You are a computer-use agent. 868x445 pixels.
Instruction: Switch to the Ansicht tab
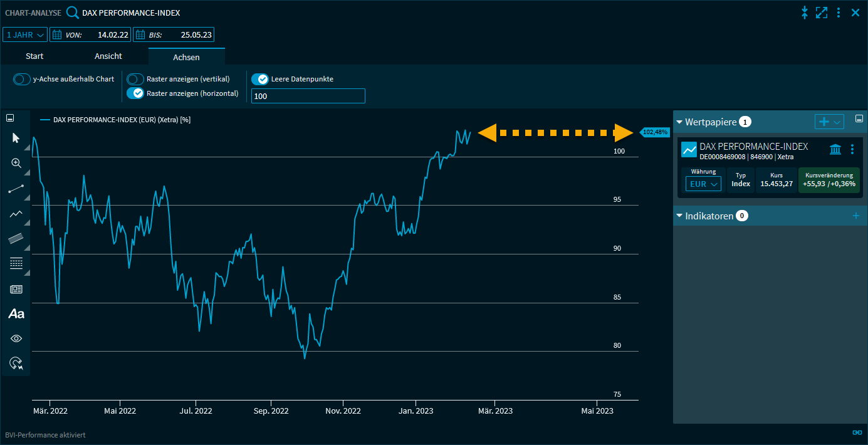(x=108, y=56)
